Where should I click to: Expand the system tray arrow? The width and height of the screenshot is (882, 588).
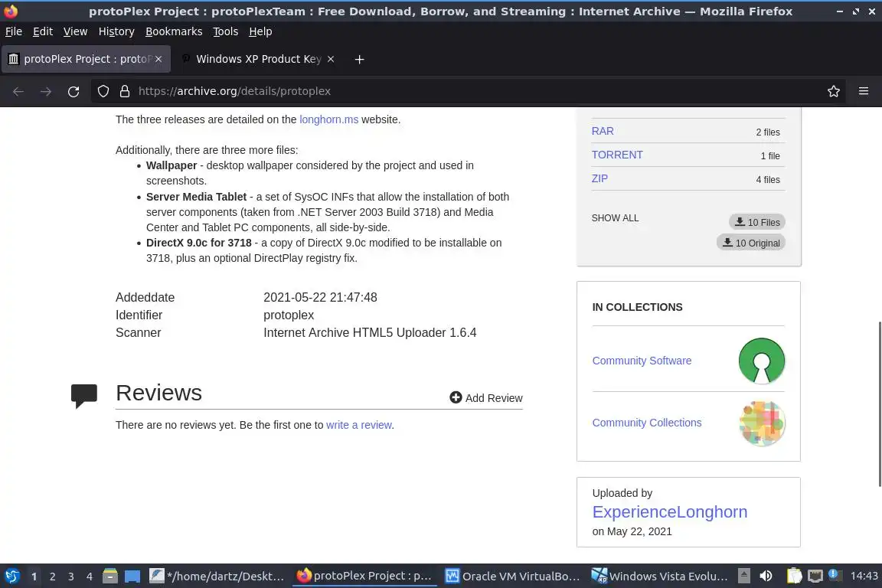point(743,576)
